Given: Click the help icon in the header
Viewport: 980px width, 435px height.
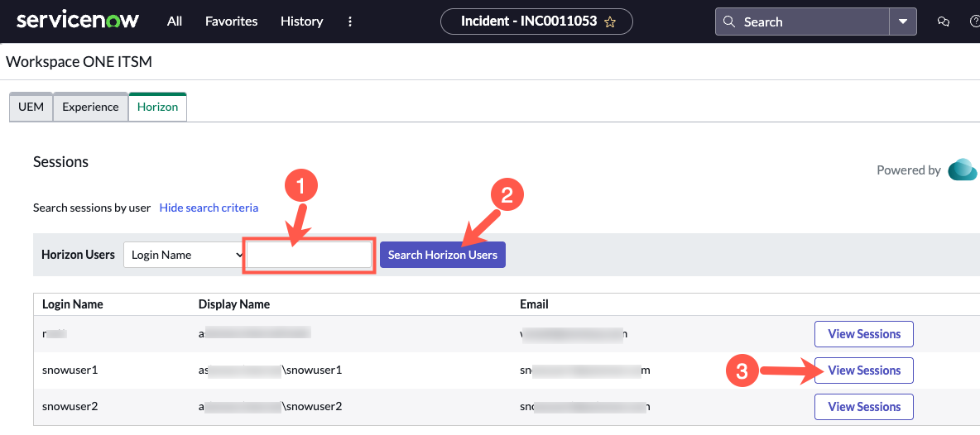Looking at the screenshot, I should 974,22.
